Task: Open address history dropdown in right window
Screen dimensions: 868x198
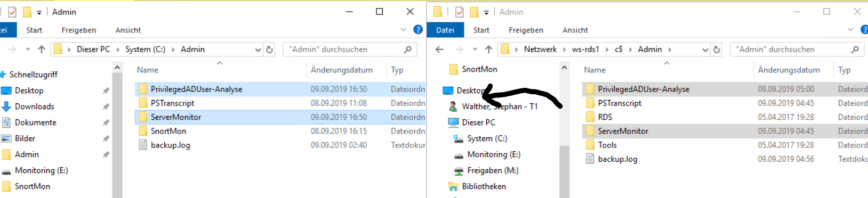Action: point(705,49)
